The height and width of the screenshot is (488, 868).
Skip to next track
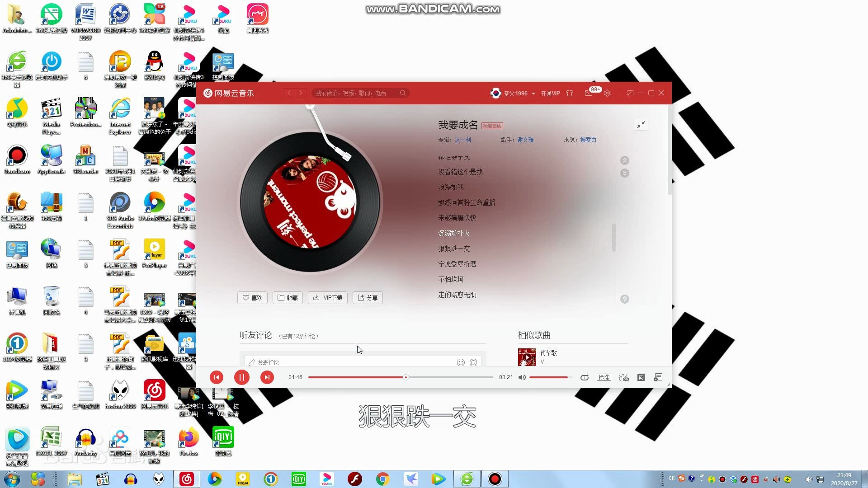(267, 377)
